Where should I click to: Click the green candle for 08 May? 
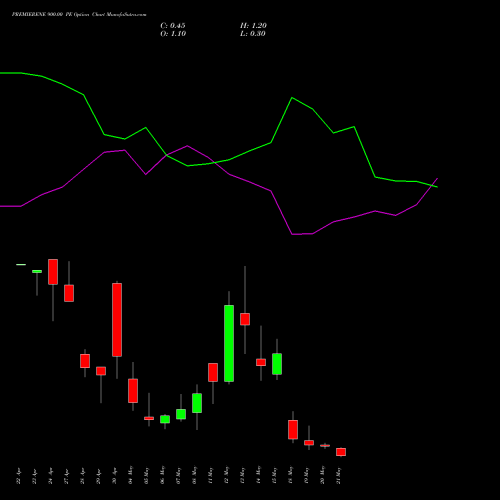click(x=197, y=403)
